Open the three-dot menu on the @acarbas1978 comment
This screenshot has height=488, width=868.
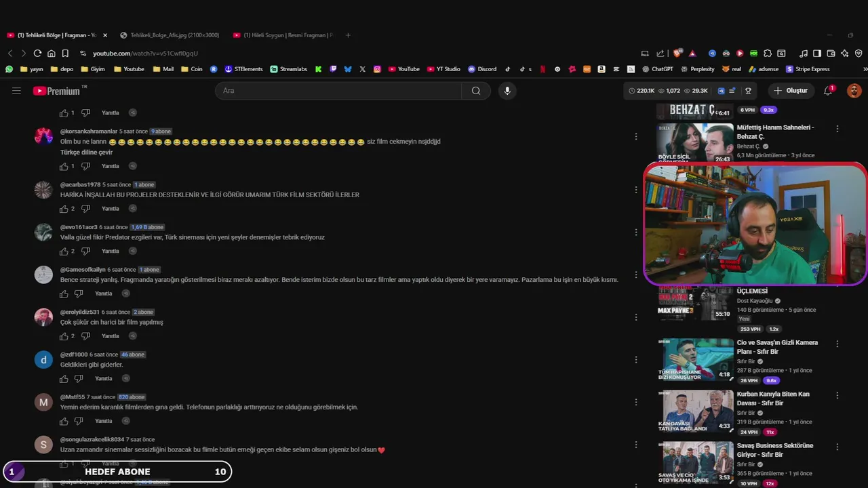tap(635, 190)
